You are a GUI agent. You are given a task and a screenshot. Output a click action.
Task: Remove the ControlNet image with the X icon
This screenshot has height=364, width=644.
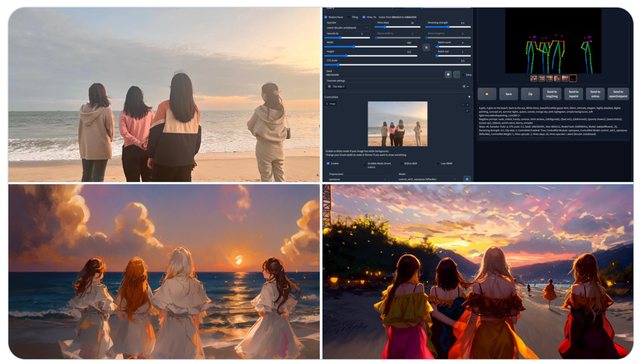point(468,105)
